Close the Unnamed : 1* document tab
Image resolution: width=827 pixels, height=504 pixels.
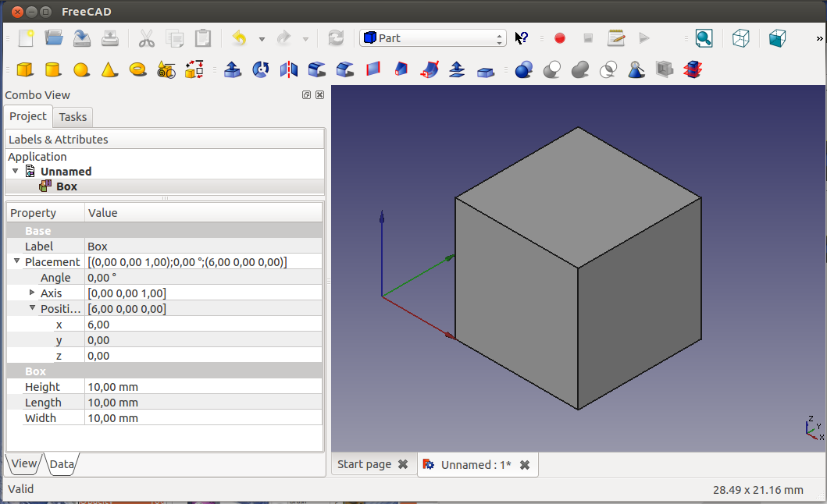click(x=525, y=465)
